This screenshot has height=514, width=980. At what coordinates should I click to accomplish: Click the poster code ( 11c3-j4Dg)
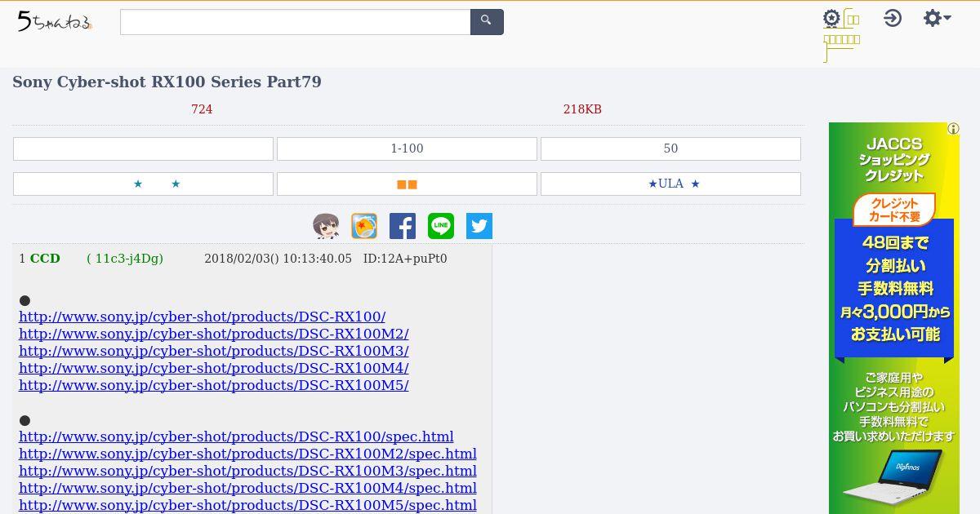(125, 259)
